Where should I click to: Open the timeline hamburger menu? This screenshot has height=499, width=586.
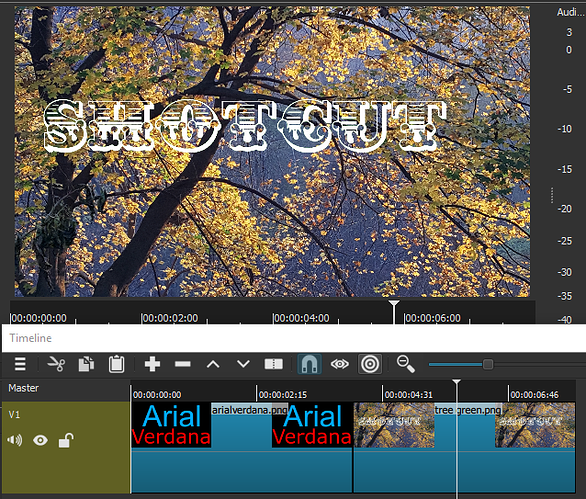(20, 364)
